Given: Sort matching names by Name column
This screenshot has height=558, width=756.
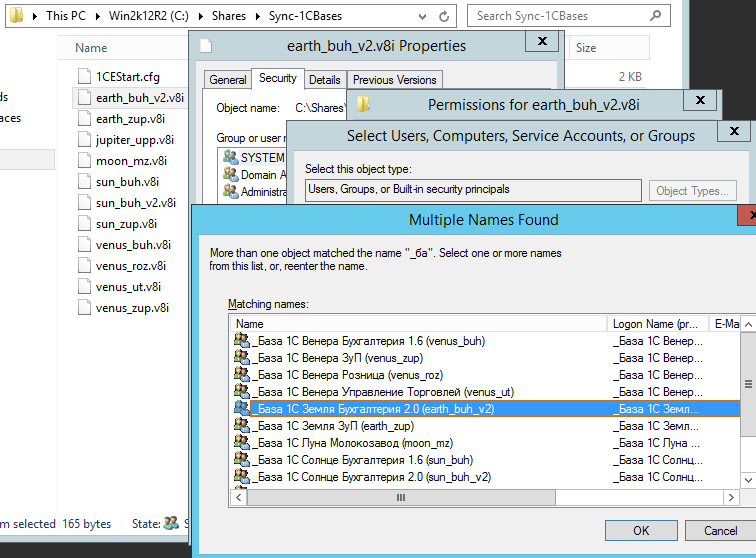Looking at the screenshot, I should [x=418, y=324].
